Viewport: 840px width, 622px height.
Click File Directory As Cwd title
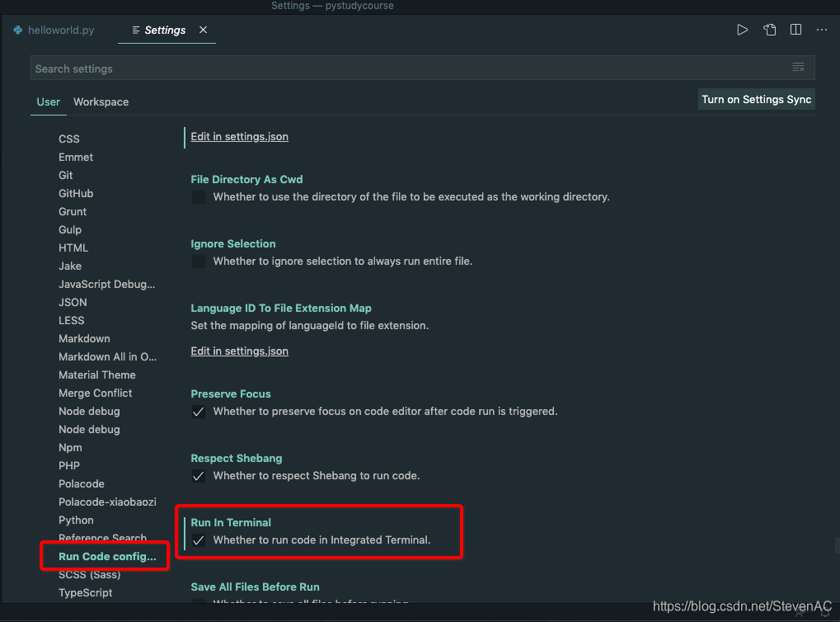click(x=246, y=180)
